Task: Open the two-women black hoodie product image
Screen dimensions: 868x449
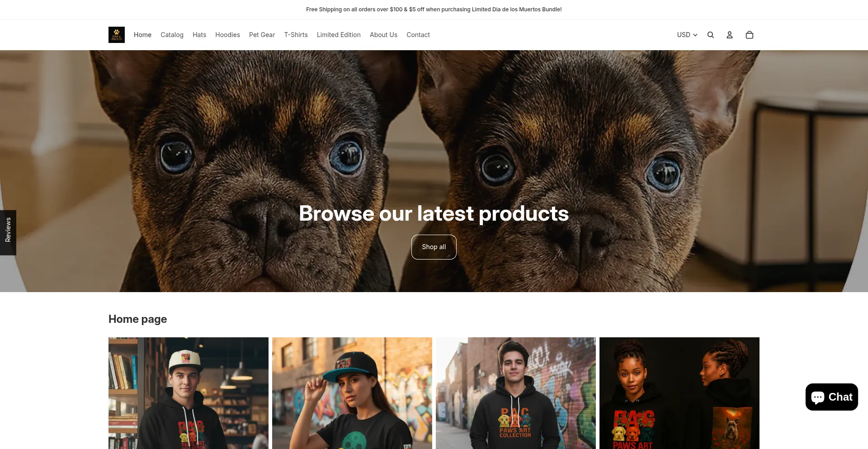Action: [x=679, y=393]
